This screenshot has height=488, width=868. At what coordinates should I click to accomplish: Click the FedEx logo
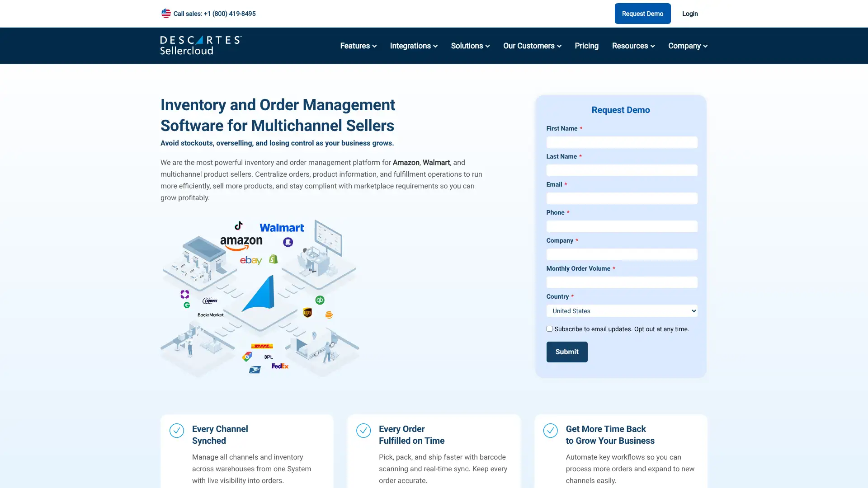pos(280,366)
